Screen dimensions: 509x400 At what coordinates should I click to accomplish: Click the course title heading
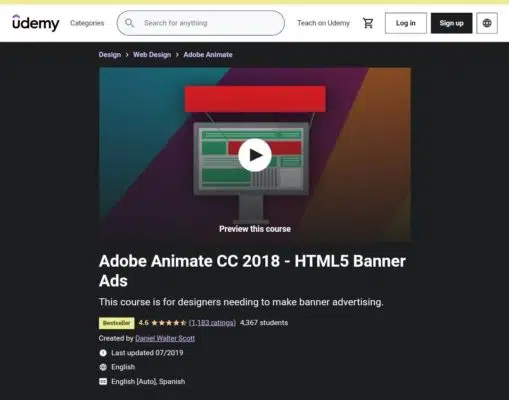click(x=252, y=271)
